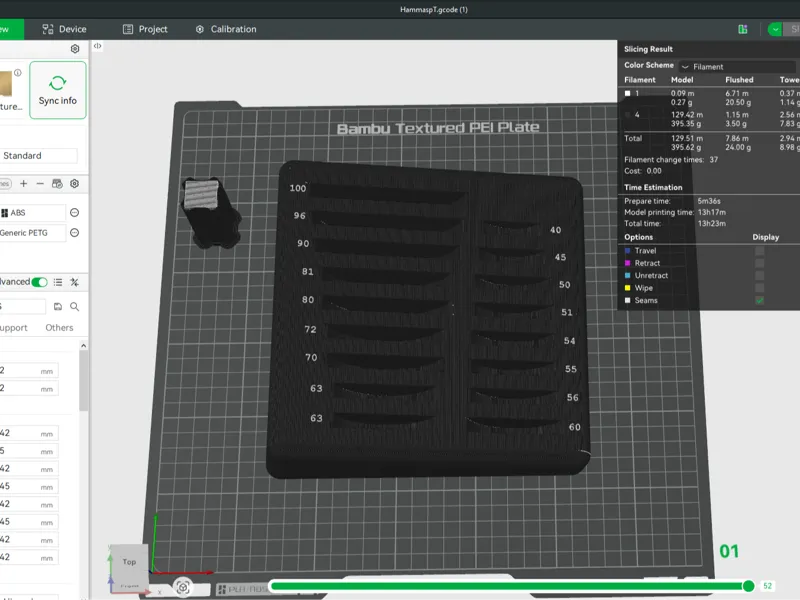Click the sliced black model on plate
The width and height of the screenshot is (800, 600).
[428, 319]
